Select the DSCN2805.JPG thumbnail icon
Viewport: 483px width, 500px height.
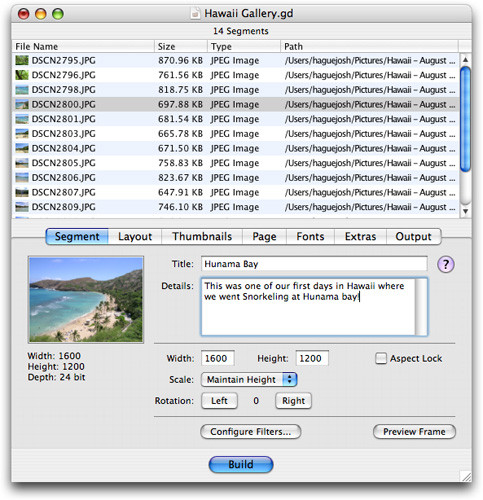tap(22, 163)
